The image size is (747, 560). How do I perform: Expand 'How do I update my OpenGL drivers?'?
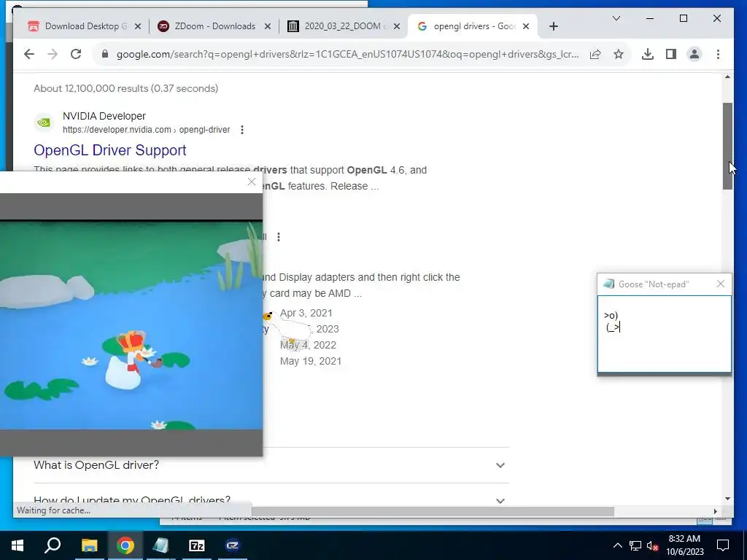point(271,500)
